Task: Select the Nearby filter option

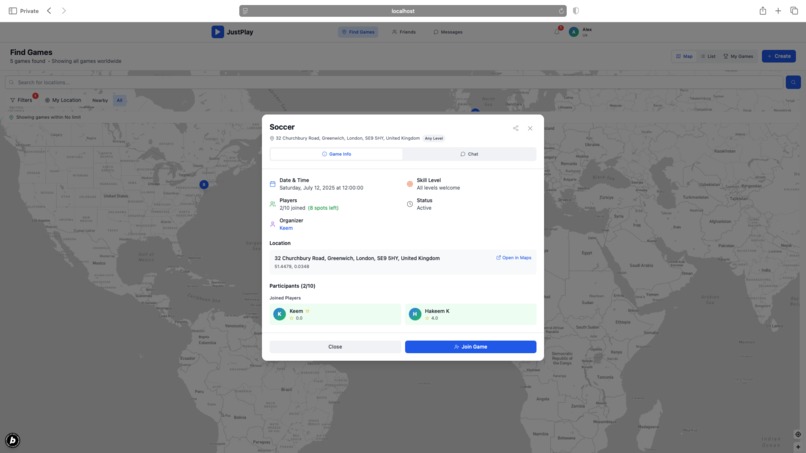Action: coord(100,100)
